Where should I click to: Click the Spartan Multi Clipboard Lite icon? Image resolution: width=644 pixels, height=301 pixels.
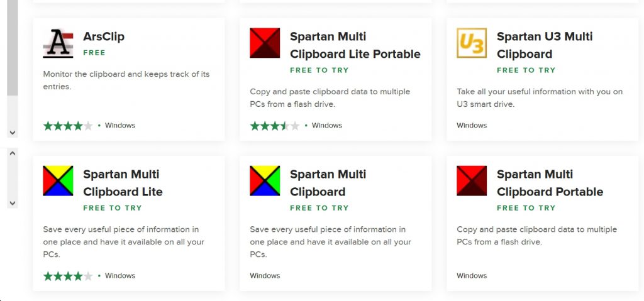click(58, 181)
